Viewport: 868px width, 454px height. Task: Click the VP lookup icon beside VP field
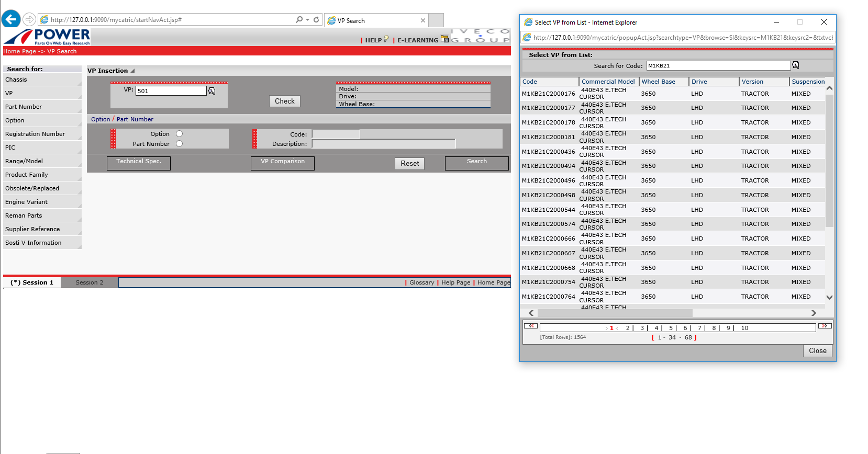[x=212, y=91]
